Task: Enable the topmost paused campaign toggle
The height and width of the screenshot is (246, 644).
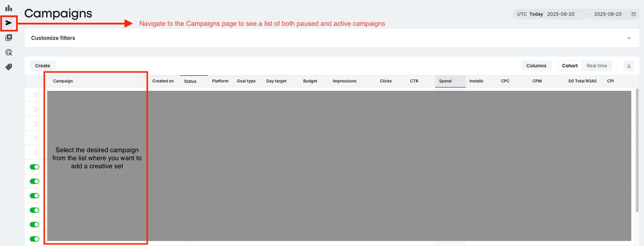Action: (x=33, y=95)
